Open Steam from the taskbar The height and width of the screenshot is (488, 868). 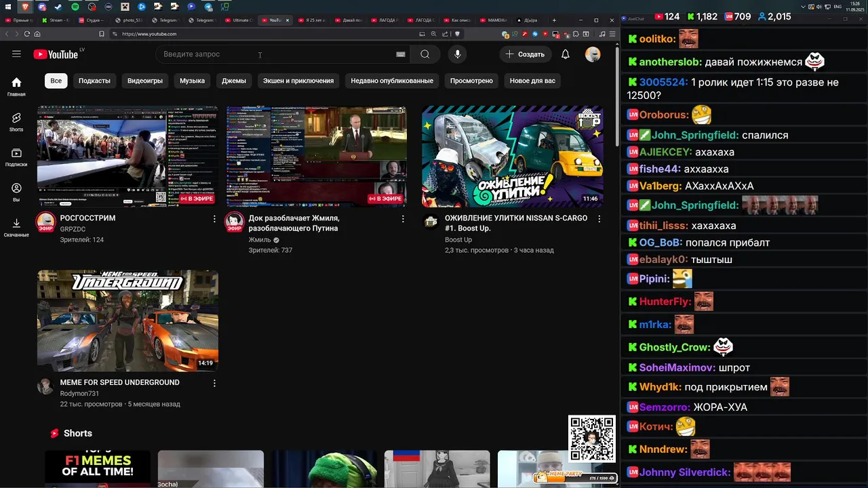[58, 7]
